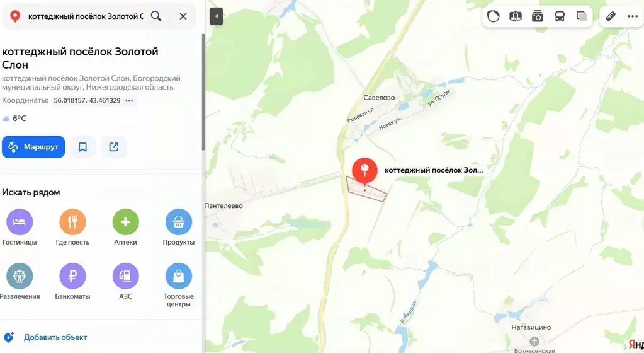The height and width of the screenshot is (353, 644).
Task: Select the Банкоматы ATM category
Action: click(x=72, y=281)
